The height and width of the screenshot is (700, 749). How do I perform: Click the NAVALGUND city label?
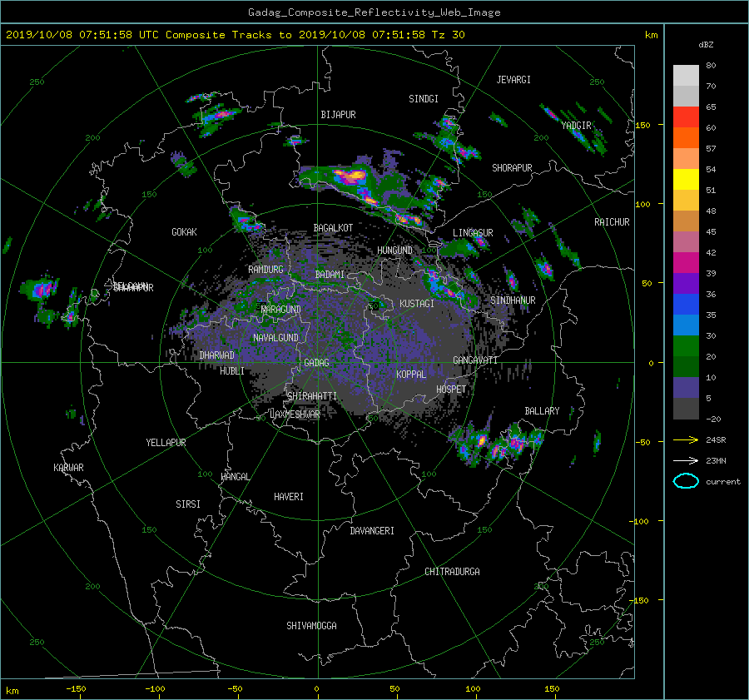point(275,338)
